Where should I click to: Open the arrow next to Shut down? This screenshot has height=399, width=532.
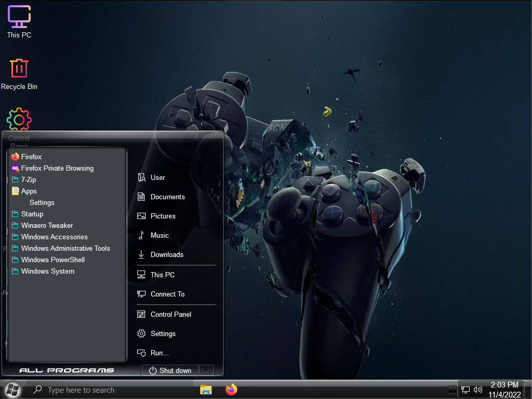coord(206,370)
